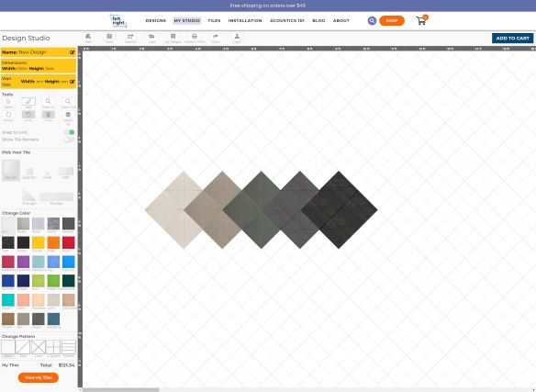Toggle the Snap to Grid switch
The height and width of the screenshot is (392, 536).
pyautogui.click(x=69, y=132)
